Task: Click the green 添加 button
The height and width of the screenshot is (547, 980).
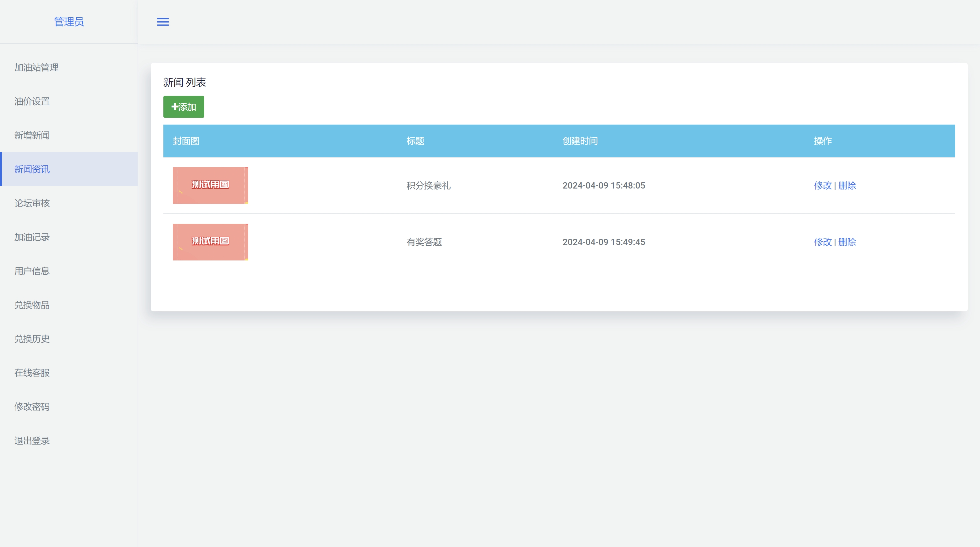Action: tap(184, 107)
